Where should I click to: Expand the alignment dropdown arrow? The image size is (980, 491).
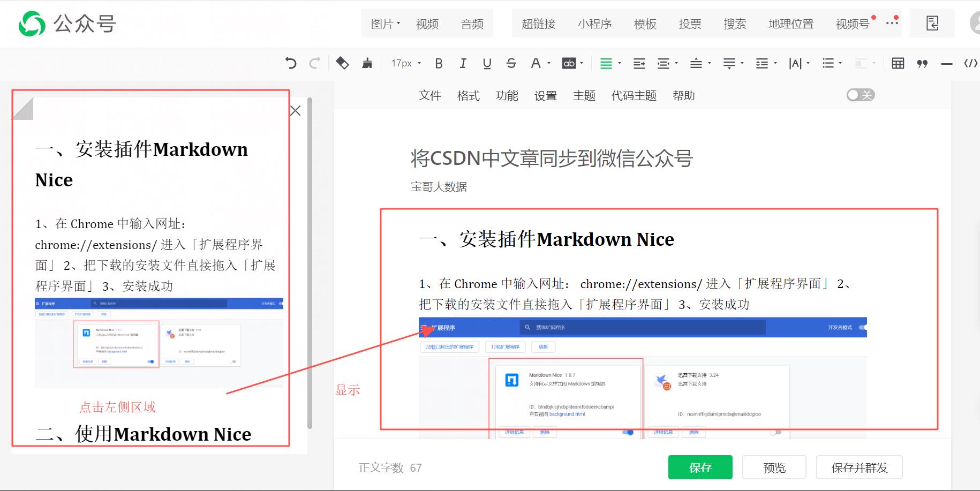tap(620, 63)
